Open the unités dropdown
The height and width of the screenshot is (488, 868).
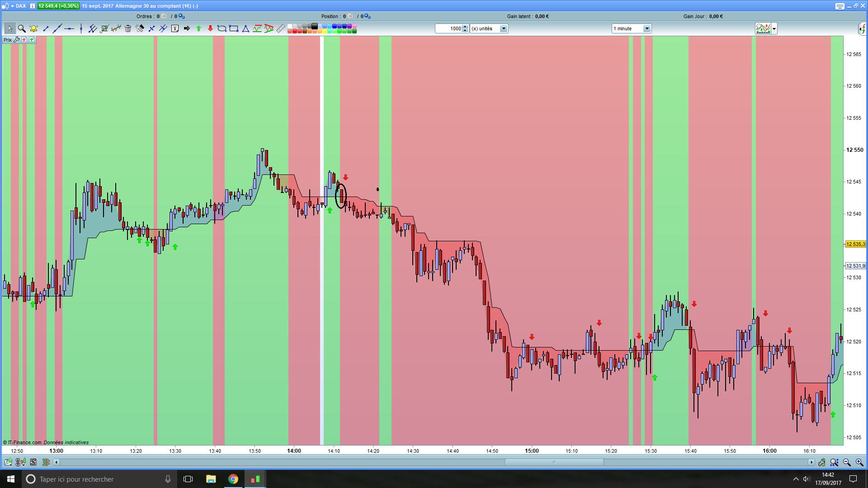tap(504, 28)
